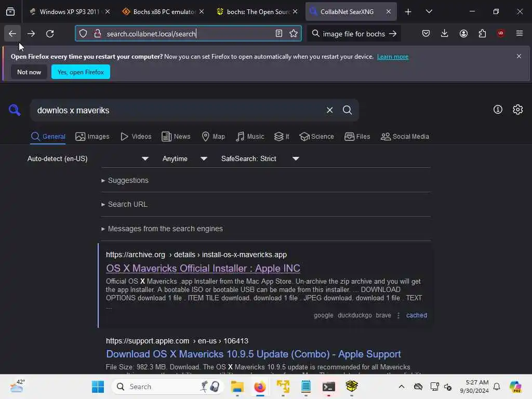Select the It search category
532x399 pixels.
[x=282, y=137]
